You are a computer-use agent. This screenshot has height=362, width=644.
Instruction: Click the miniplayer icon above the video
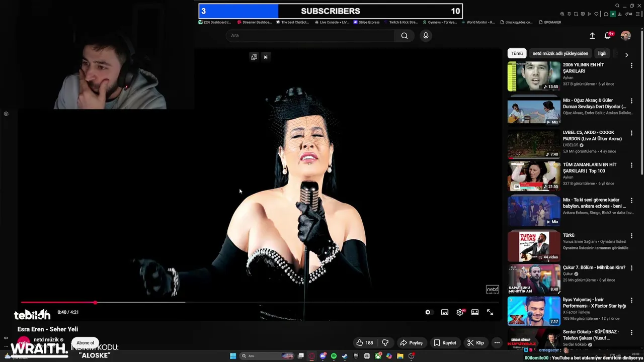pyautogui.click(x=254, y=57)
